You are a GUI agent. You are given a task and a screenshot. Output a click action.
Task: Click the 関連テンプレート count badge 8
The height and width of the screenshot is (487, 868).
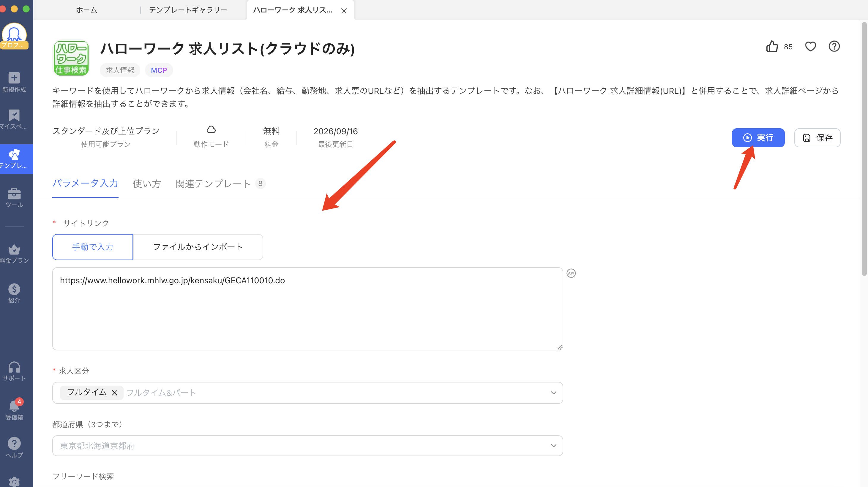pos(260,184)
